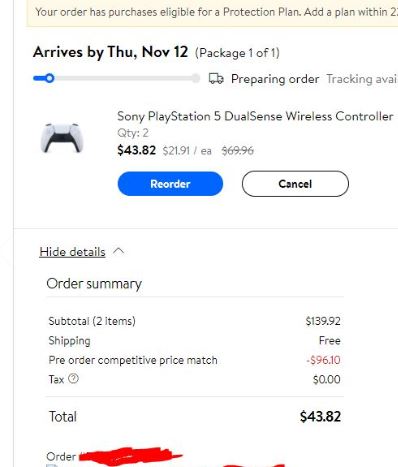Click the grey end dot of delivery progress bar

(x=196, y=78)
